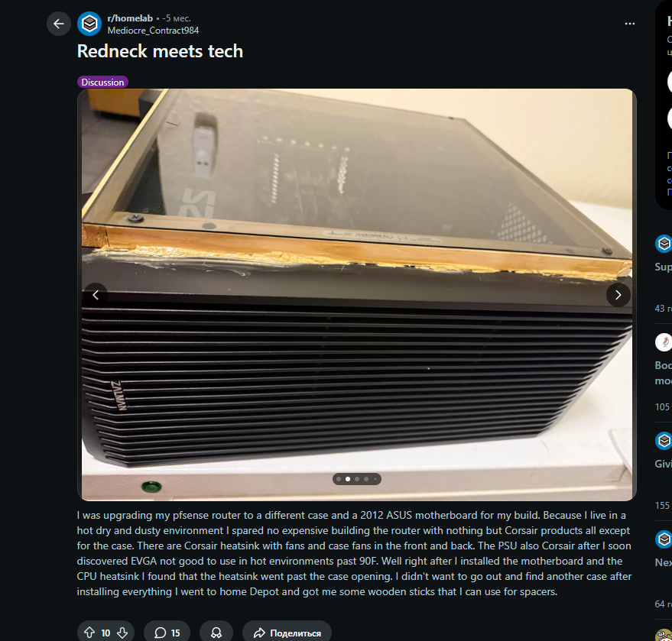Select the third gallery pagination dot
This screenshot has width=672, height=641.
[x=357, y=479]
